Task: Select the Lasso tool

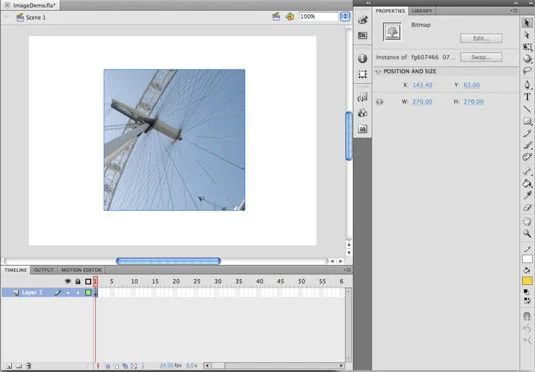Action: tap(527, 71)
